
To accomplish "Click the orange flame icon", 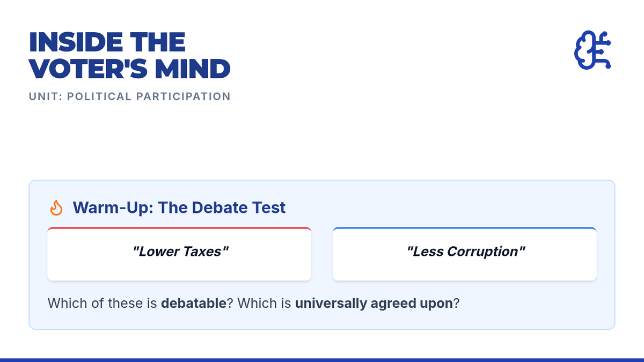I will coord(56,208).
